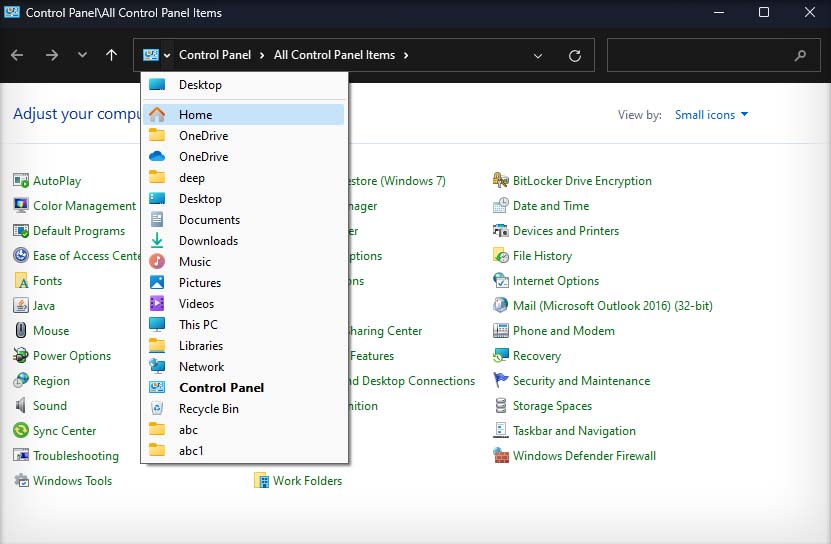Select second Desktop entry below deep
Screen dimensions: 831x544
(x=244, y=199)
